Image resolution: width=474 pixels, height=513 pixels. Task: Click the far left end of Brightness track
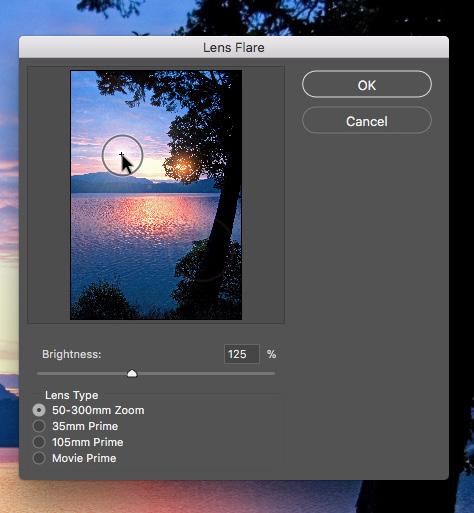39,374
